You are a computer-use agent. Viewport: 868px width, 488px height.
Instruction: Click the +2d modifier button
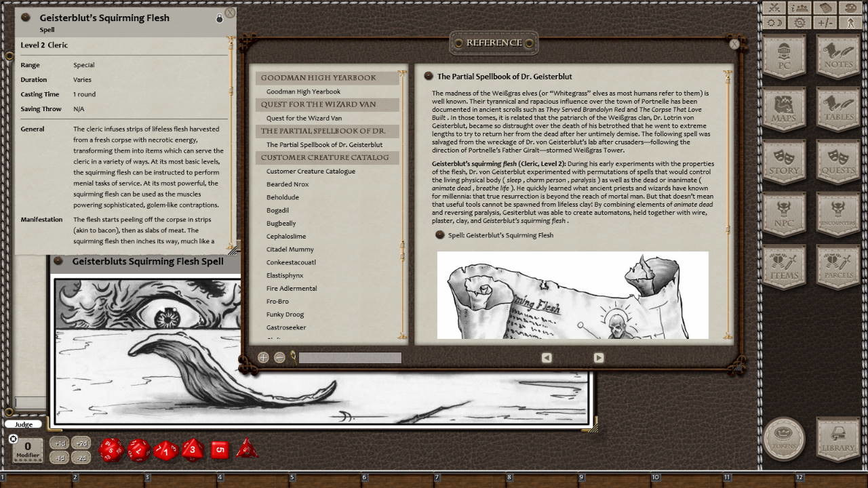(x=80, y=443)
